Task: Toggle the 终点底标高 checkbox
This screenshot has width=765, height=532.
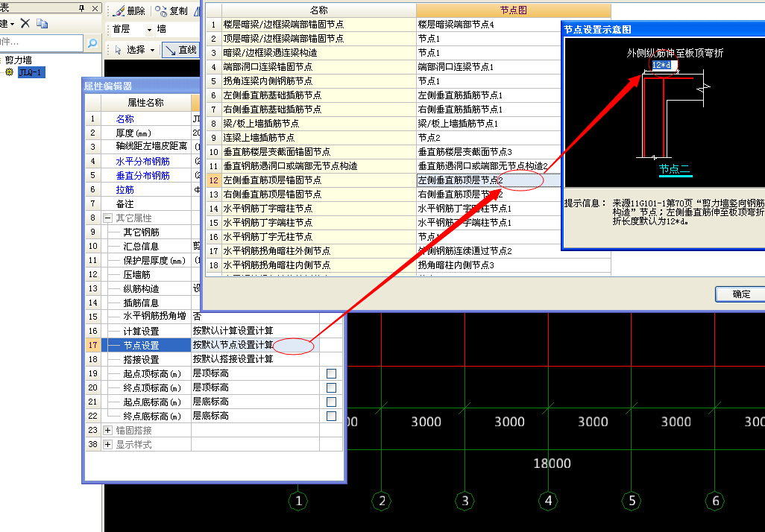Action: 331,416
